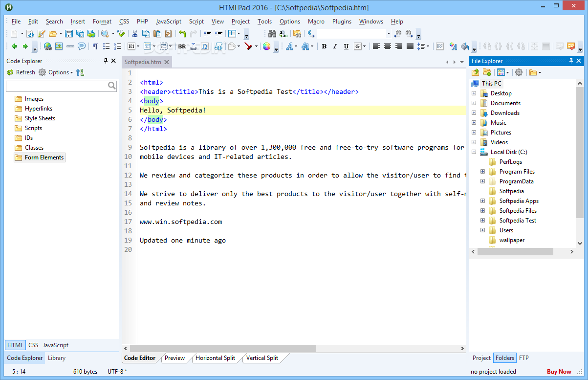Open the JavaScript menu
This screenshot has width=588, height=380.
(x=168, y=22)
